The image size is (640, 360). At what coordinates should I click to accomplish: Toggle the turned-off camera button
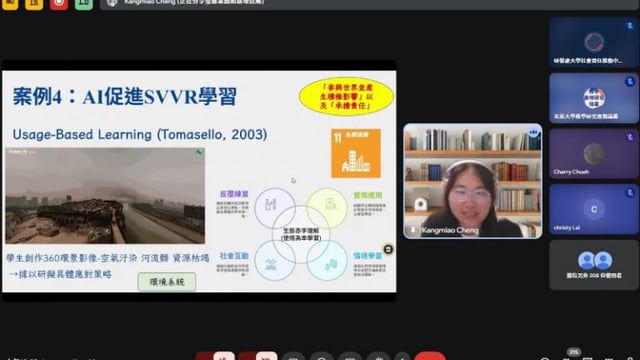click(267, 356)
